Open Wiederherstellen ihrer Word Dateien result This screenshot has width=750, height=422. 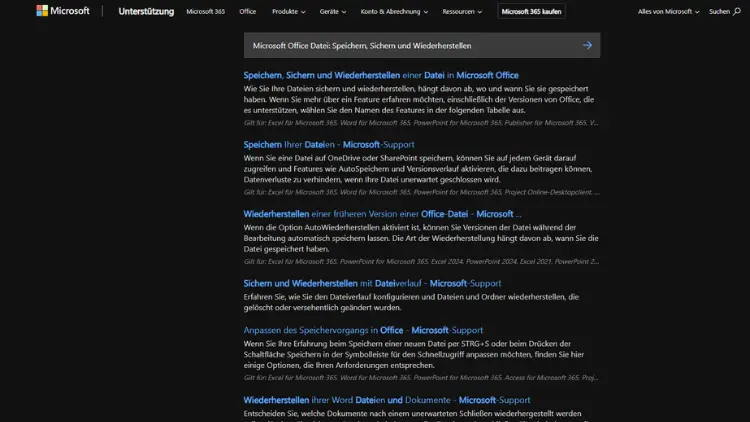click(386, 400)
